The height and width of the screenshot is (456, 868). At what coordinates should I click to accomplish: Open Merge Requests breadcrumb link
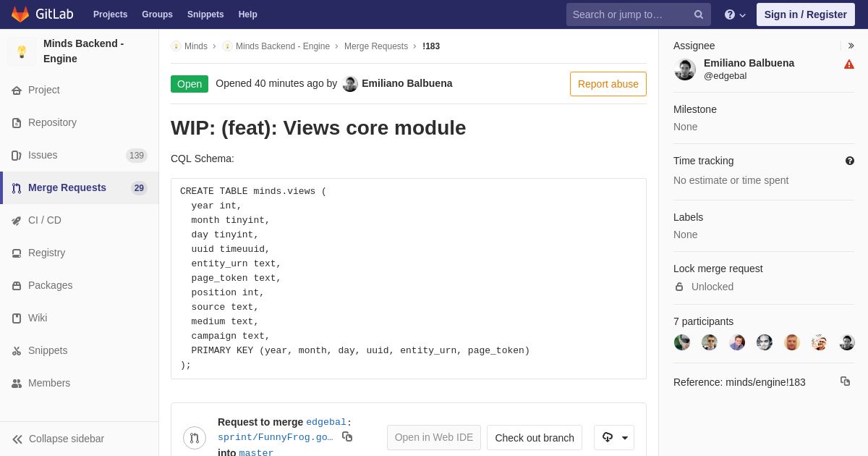376,46
